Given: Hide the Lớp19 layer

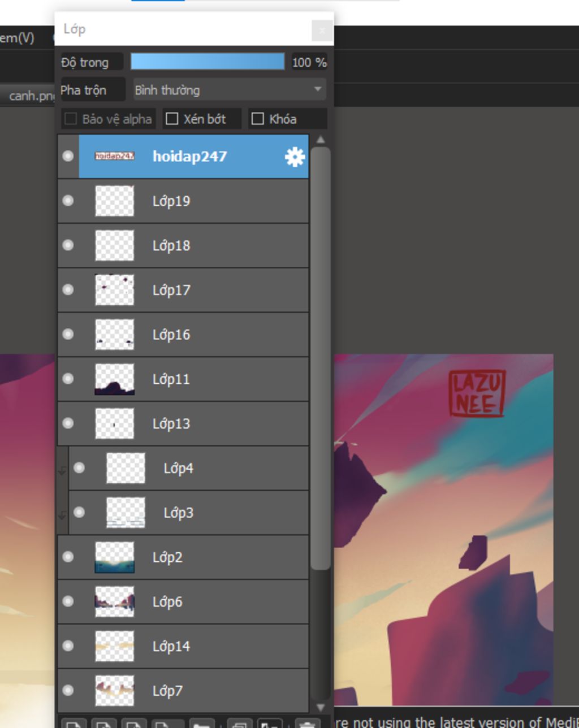Looking at the screenshot, I should tap(68, 201).
